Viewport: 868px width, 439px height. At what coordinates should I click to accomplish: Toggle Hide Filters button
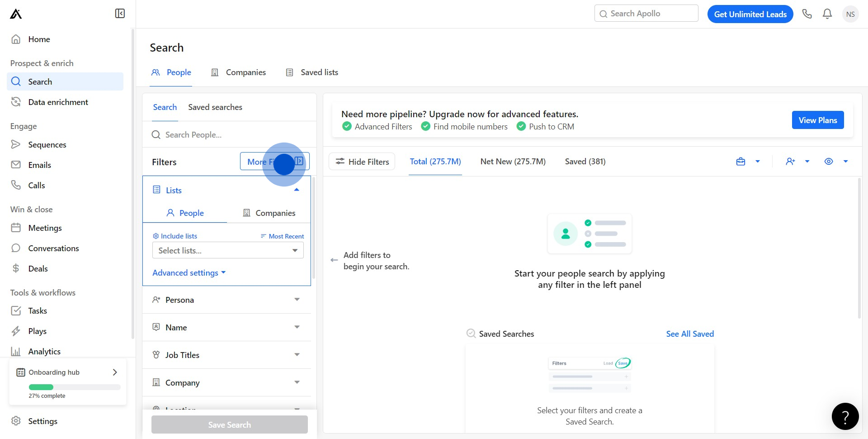[x=362, y=162]
